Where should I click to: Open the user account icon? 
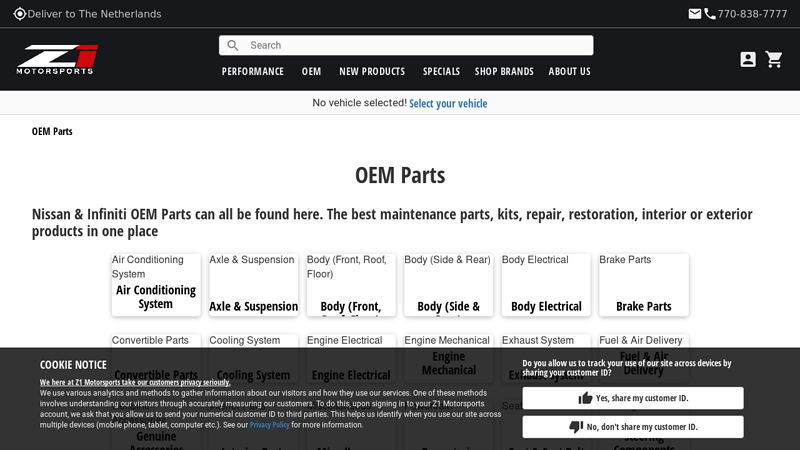tap(748, 59)
